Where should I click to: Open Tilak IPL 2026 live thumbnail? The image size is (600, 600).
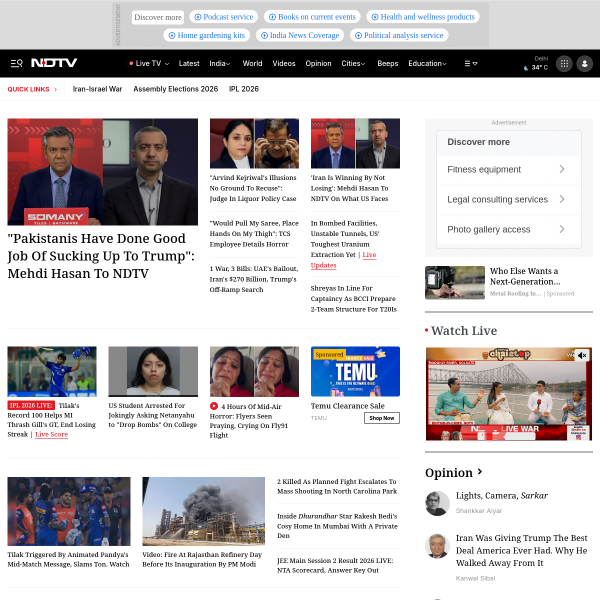(x=52, y=372)
